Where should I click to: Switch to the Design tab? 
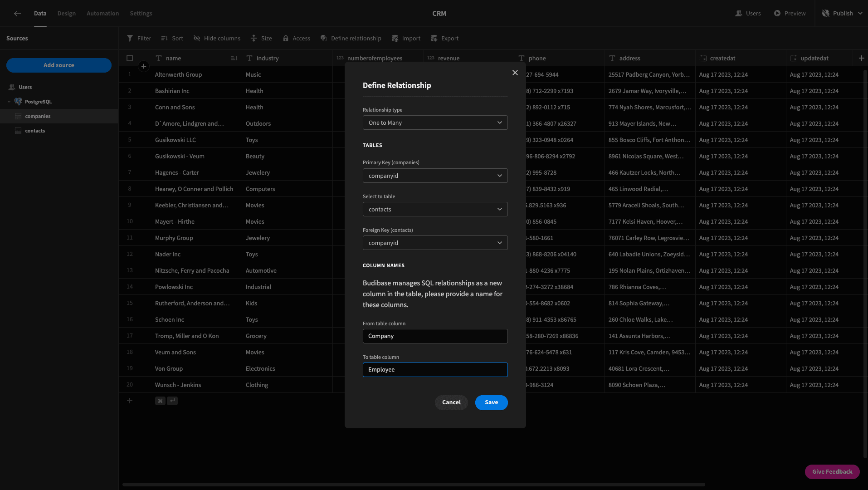click(67, 14)
